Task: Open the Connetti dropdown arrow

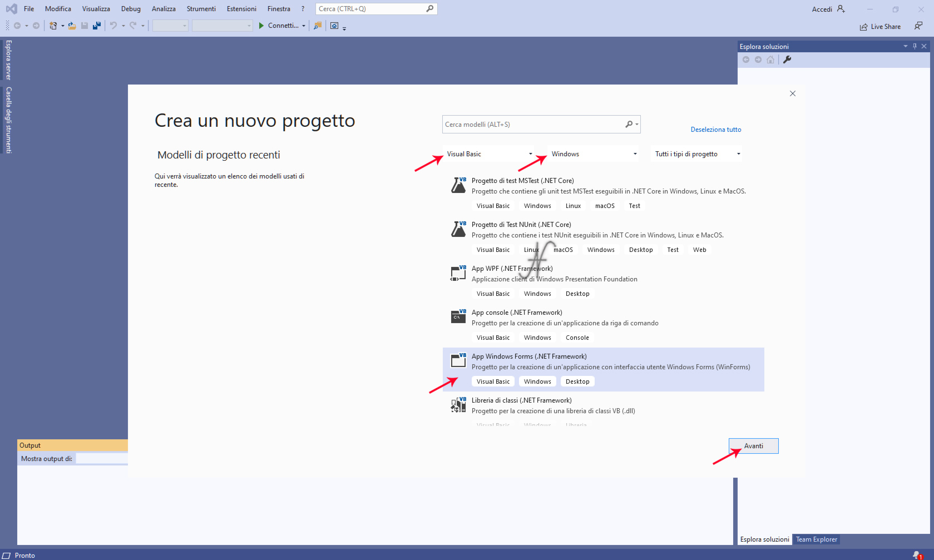Action: pos(304,26)
